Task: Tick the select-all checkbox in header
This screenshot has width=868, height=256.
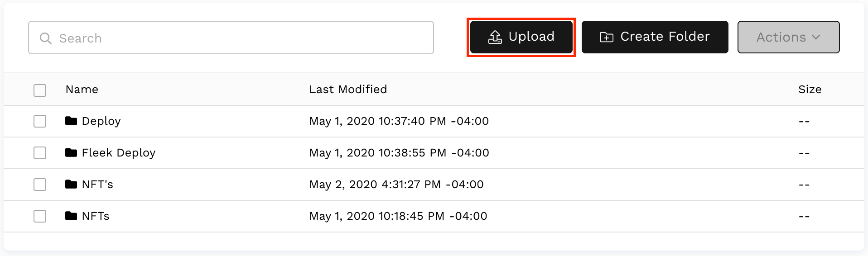Action: pyautogui.click(x=40, y=90)
